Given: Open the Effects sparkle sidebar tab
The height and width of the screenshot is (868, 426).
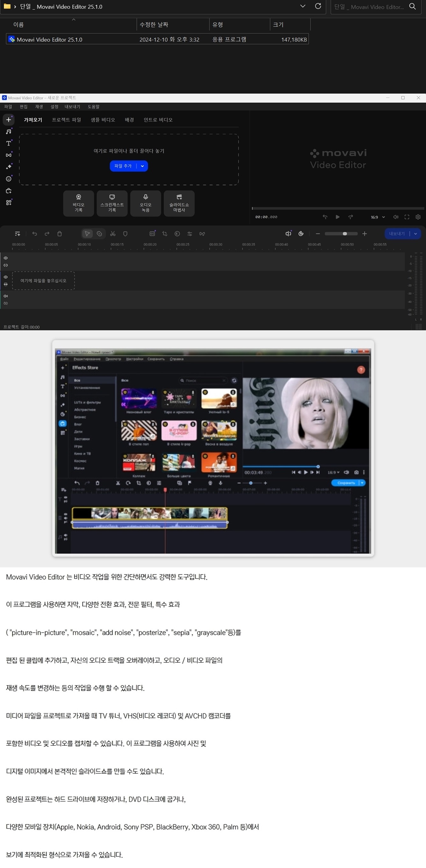Looking at the screenshot, I should click(8, 167).
